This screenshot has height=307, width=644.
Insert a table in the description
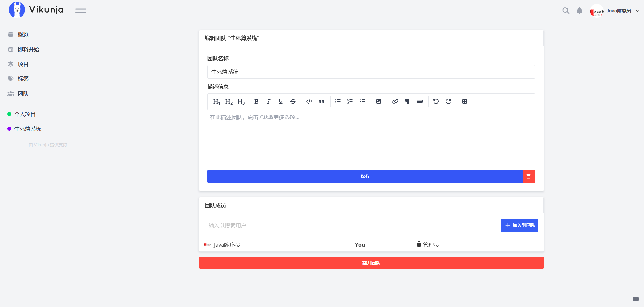pyautogui.click(x=465, y=101)
